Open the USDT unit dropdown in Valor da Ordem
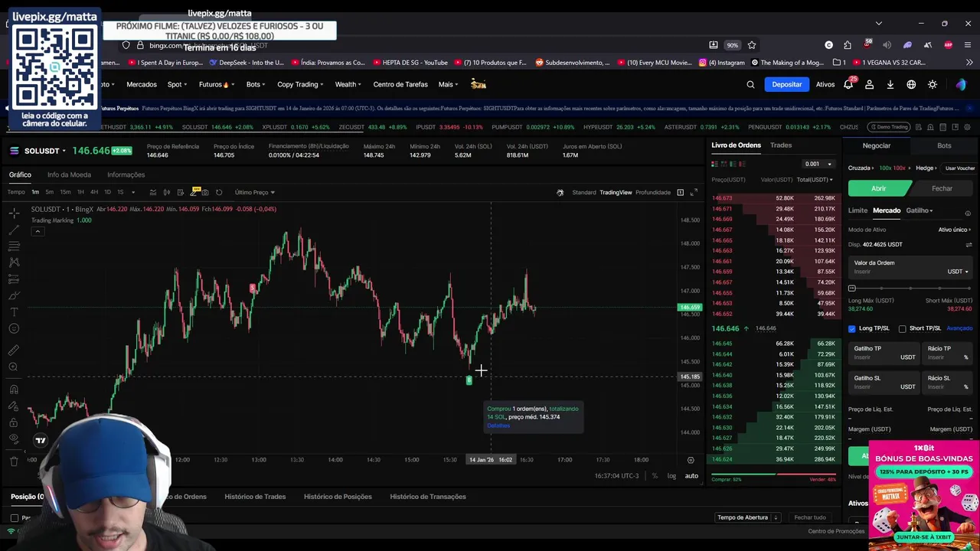This screenshot has width=980, height=551. [958, 272]
